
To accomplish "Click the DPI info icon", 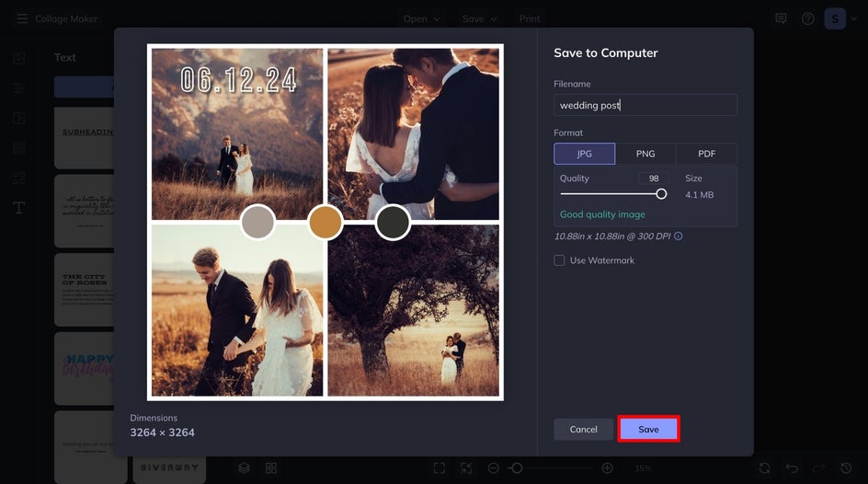I will click(x=679, y=236).
